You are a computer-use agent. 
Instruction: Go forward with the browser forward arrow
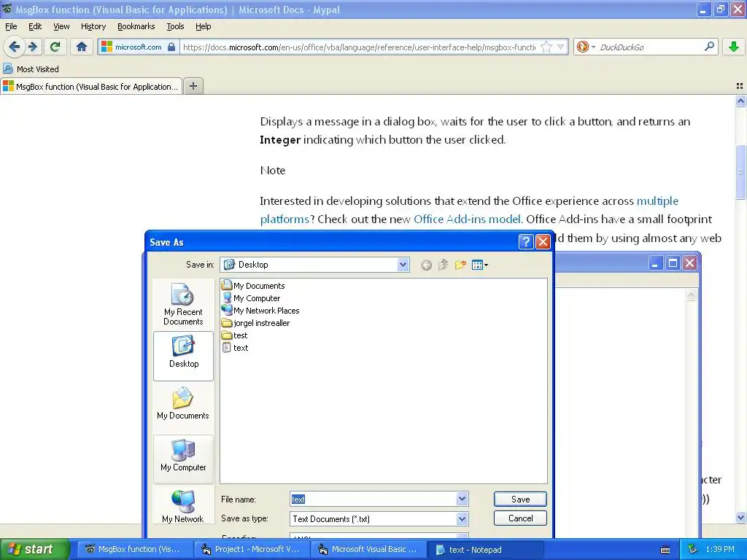coord(33,47)
